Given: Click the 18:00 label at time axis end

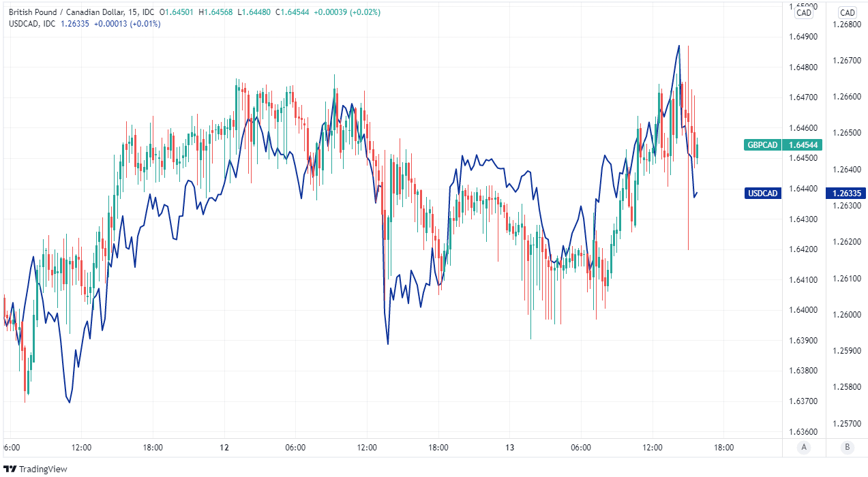Looking at the screenshot, I should (x=723, y=448).
